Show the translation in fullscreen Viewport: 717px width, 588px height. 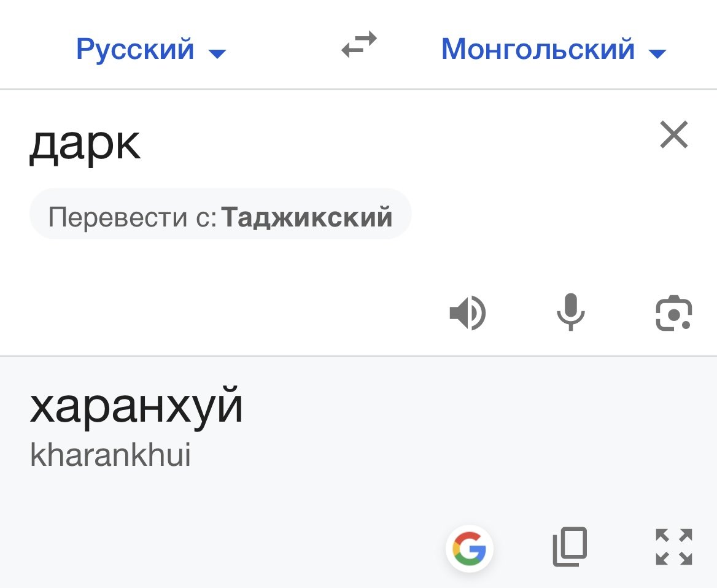[x=673, y=546]
